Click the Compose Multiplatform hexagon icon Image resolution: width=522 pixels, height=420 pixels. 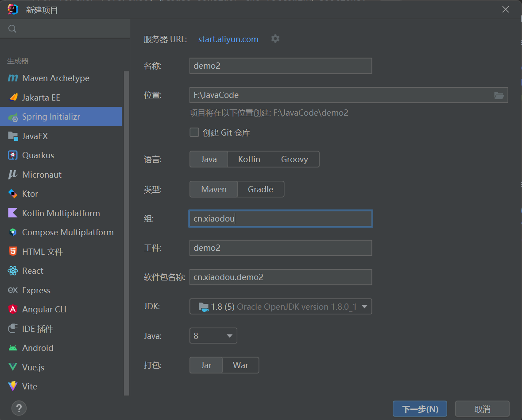pos(13,232)
